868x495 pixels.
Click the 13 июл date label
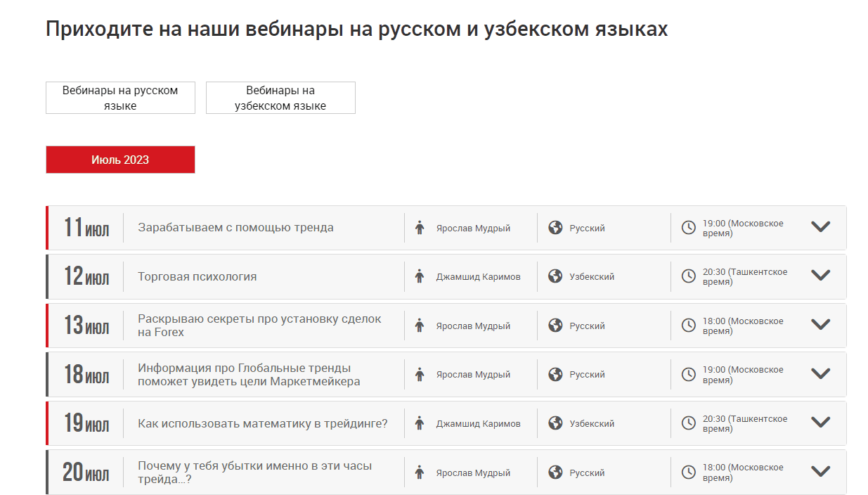pyautogui.click(x=86, y=326)
